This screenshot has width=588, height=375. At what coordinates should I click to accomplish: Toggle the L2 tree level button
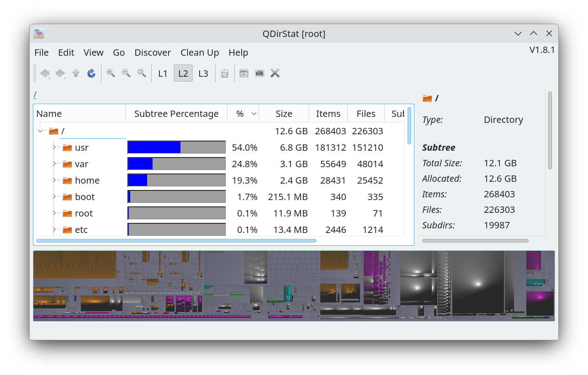point(183,73)
